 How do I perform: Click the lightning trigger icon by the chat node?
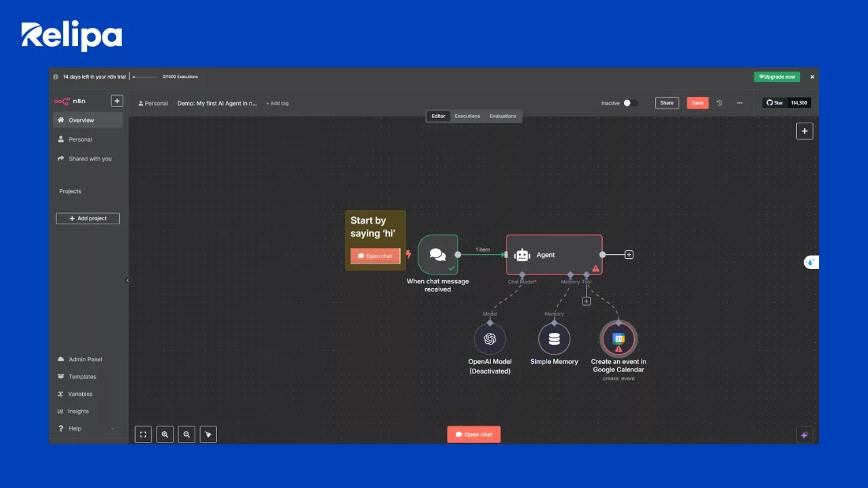click(x=408, y=255)
